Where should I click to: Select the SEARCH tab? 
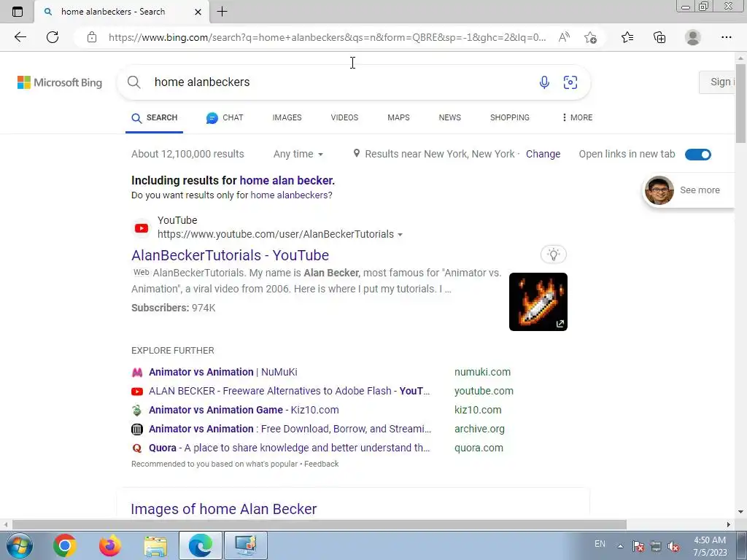tap(155, 117)
